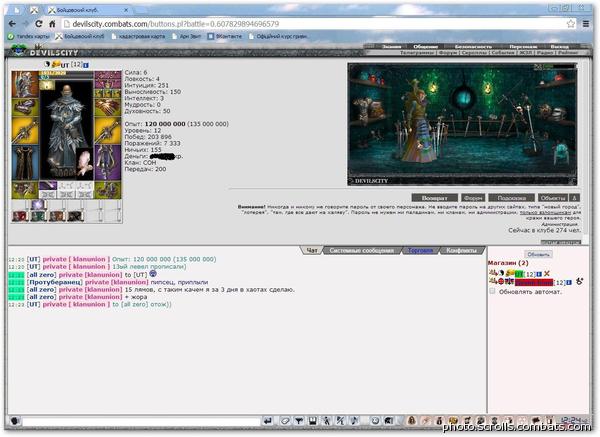
Task: Click the send message arrow icon
Action: tap(267, 421)
